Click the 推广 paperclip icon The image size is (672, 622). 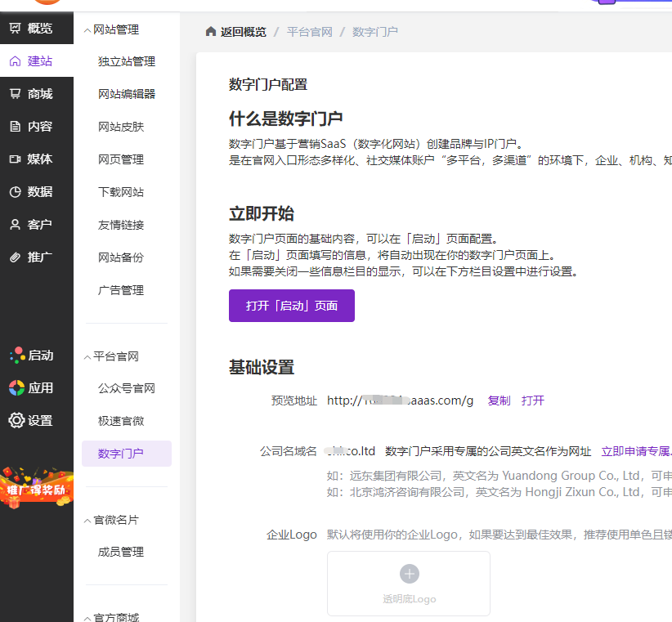point(16,257)
